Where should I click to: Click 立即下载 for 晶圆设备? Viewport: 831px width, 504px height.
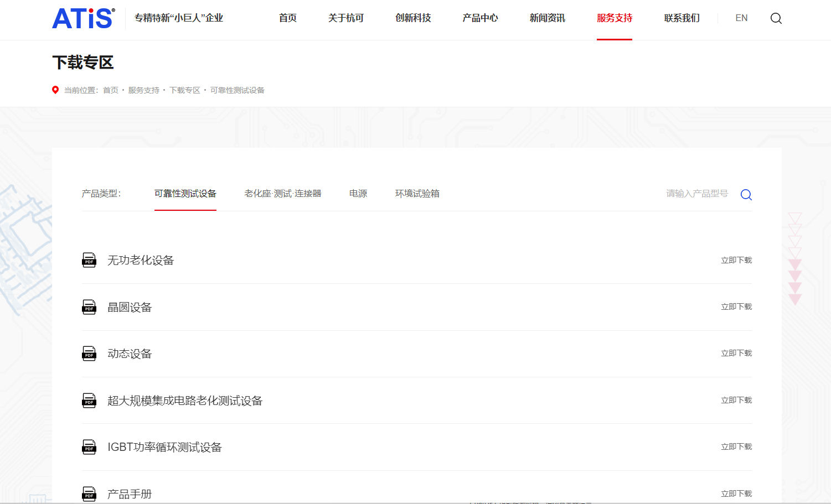pyautogui.click(x=736, y=306)
